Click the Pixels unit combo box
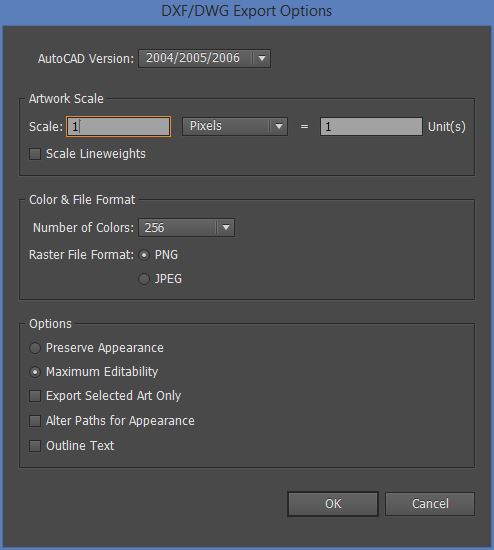This screenshot has width=494, height=550. pos(235,126)
